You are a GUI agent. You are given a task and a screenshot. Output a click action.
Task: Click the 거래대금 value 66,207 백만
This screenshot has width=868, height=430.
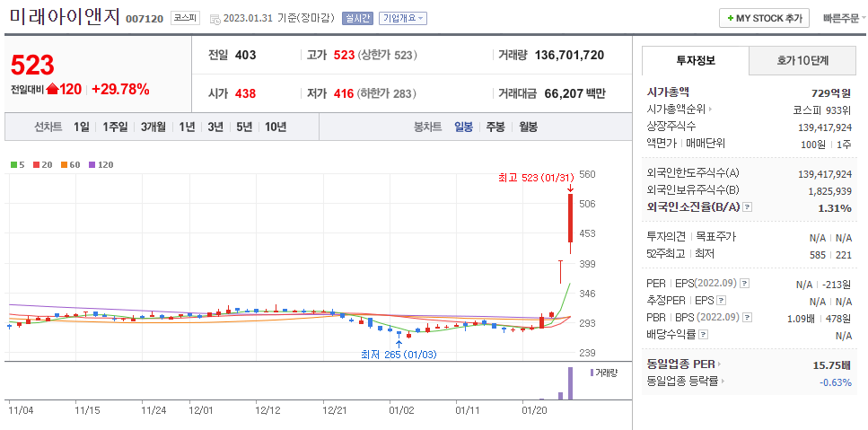tap(575, 93)
